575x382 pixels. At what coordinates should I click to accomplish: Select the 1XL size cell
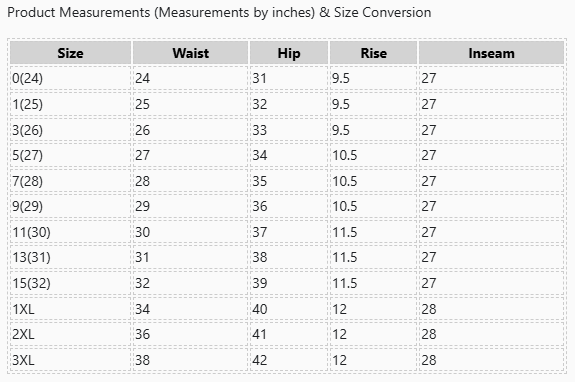tap(70, 309)
